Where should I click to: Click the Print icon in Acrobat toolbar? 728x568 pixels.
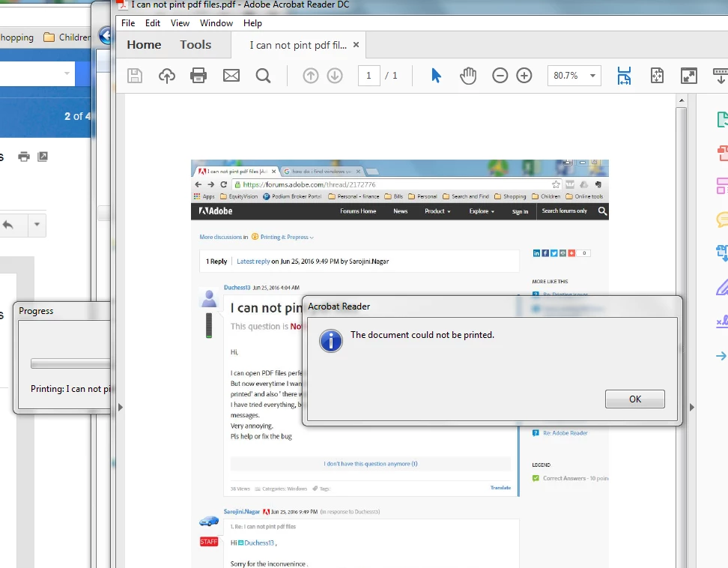tap(198, 76)
